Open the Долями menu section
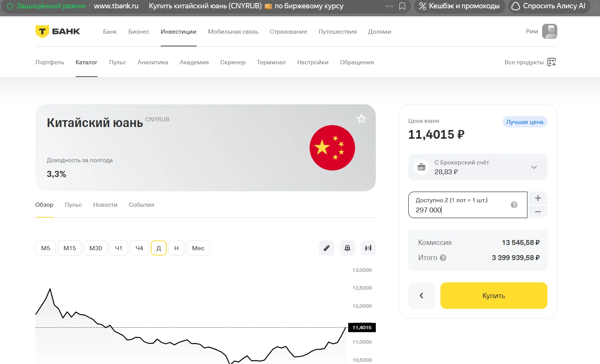This screenshot has height=364, width=600. pyautogui.click(x=380, y=32)
